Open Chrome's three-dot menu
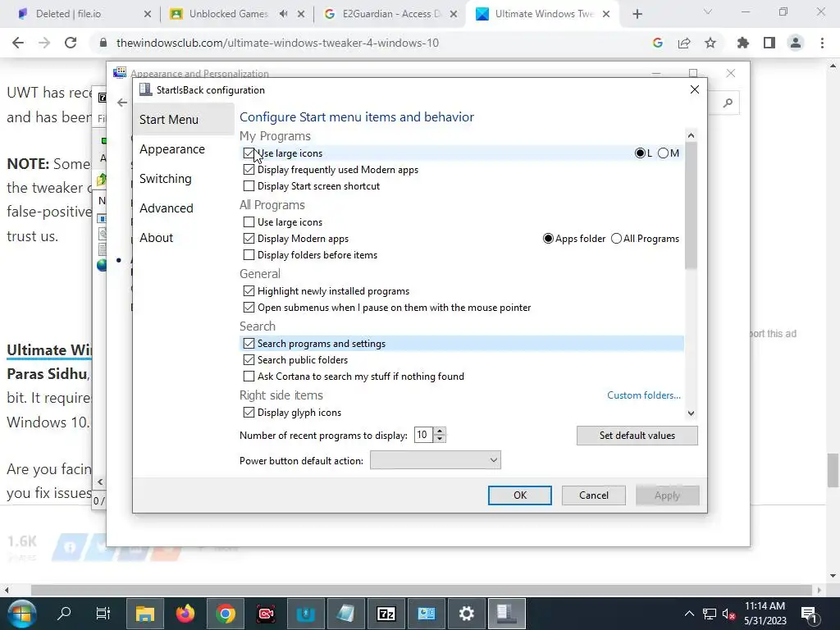840x630 pixels. (x=822, y=43)
